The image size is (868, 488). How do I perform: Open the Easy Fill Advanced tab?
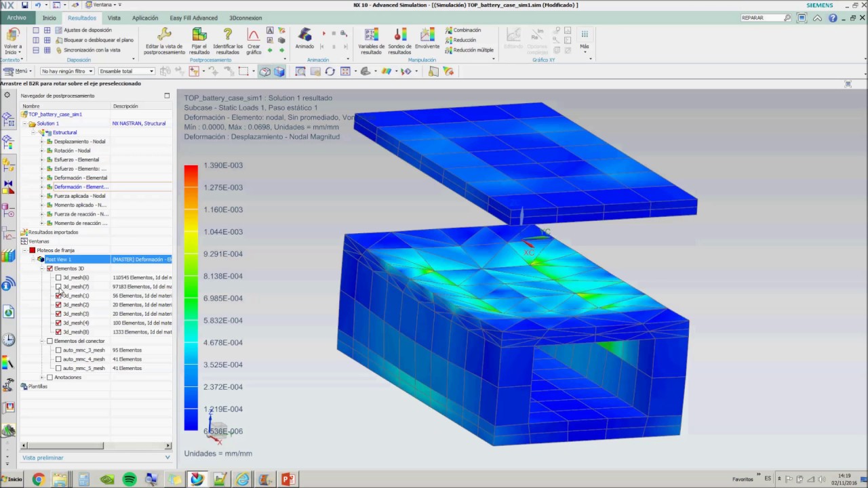point(193,18)
